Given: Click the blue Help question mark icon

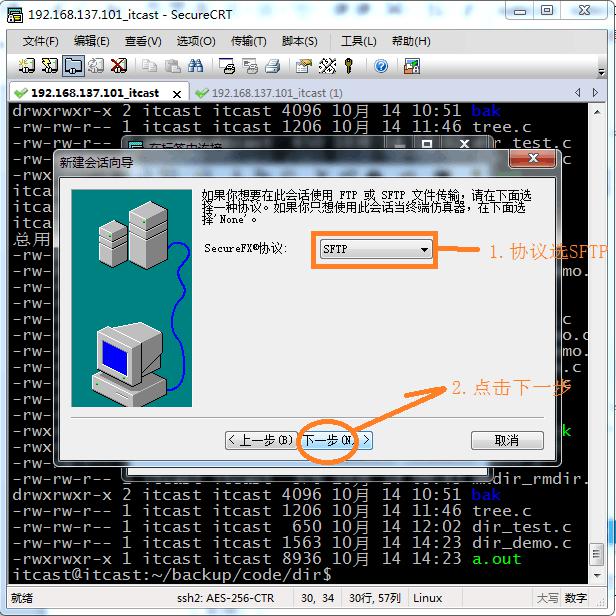Looking at the screenshot, I should (x=381, y=66).
